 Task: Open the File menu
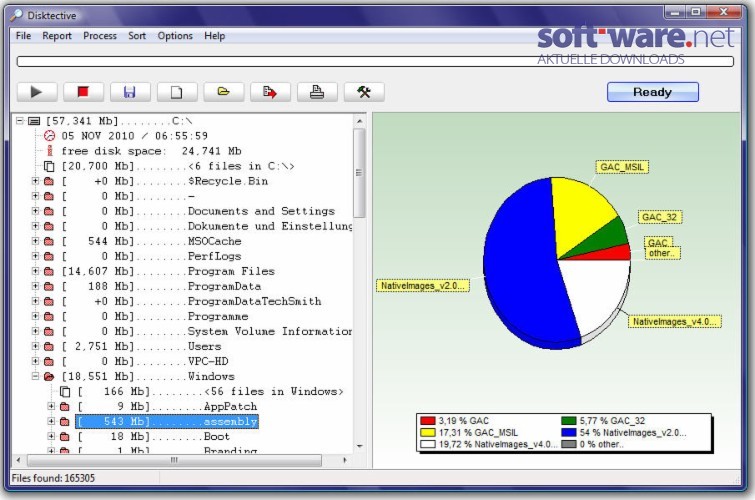pyautogui.click(x=23, y=36)
